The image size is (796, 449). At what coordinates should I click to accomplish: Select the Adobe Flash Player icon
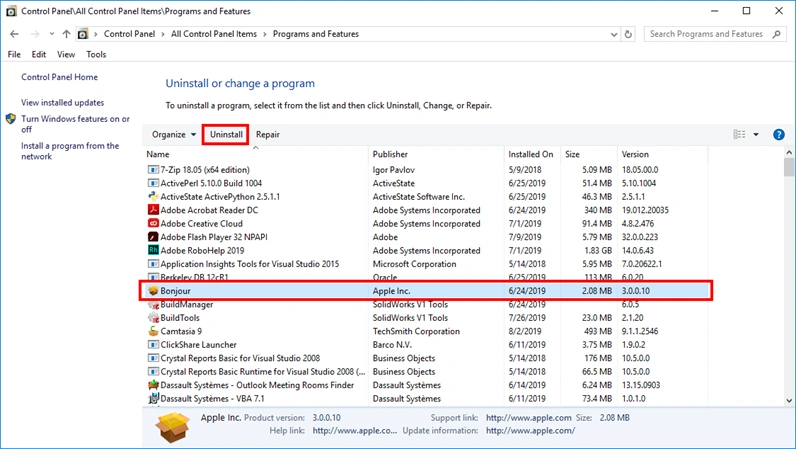153,237
